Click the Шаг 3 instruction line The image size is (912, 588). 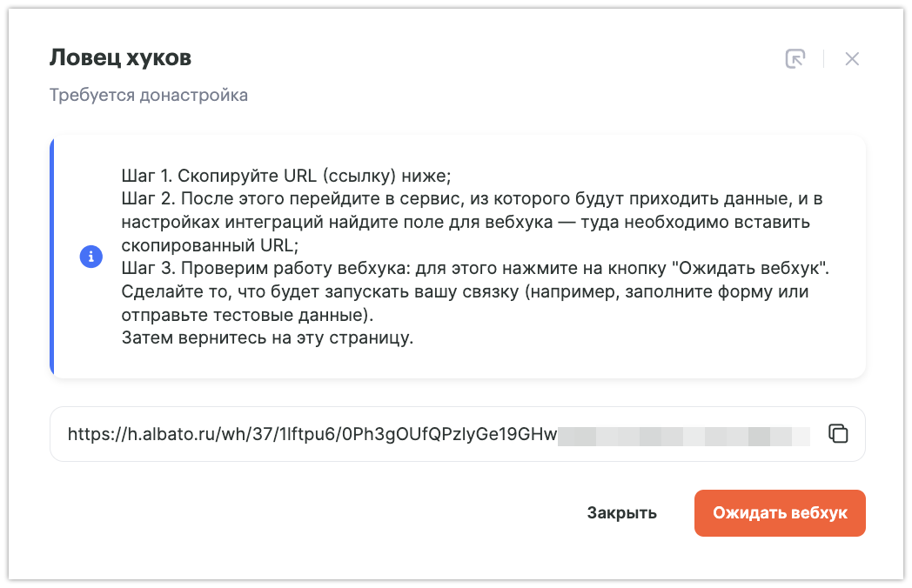click(x=475, y=269)
